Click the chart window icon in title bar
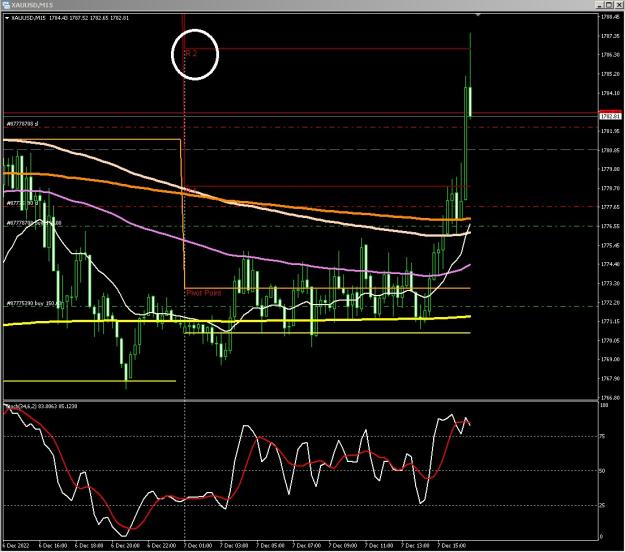Viewport: 625px width, 552px height. tap(6, 5)
